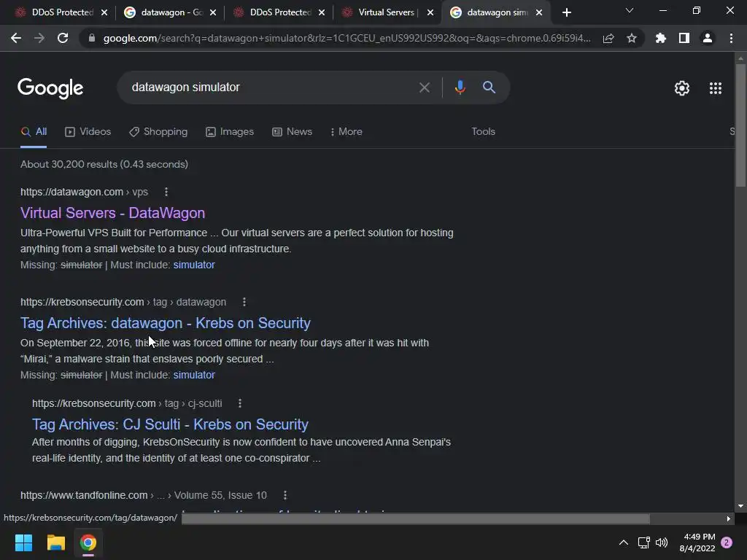This screenshot has height=560, width=747.
Task: Close the 'Virtual Servers' tab
Action: point(430,13)
